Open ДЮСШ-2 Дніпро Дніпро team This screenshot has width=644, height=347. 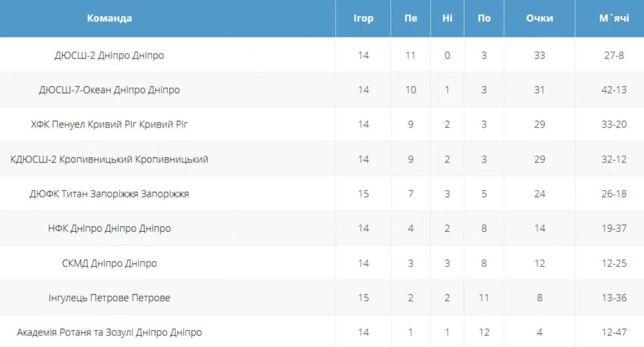[109, 55]
